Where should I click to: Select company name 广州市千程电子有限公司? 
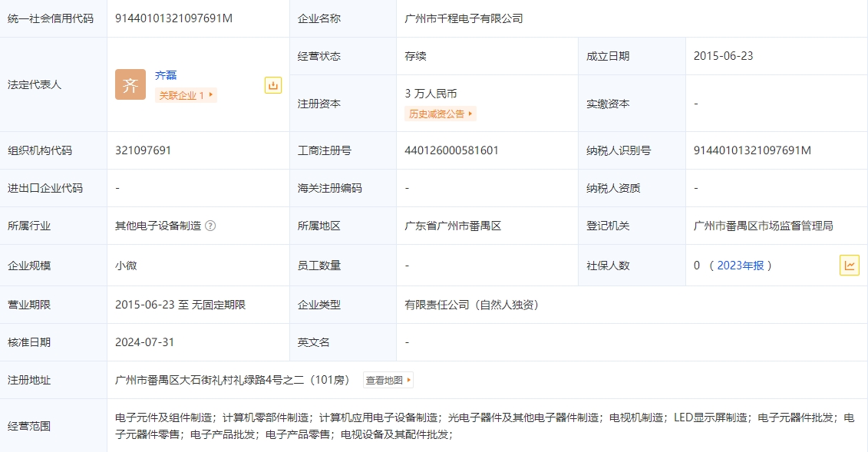464,18
